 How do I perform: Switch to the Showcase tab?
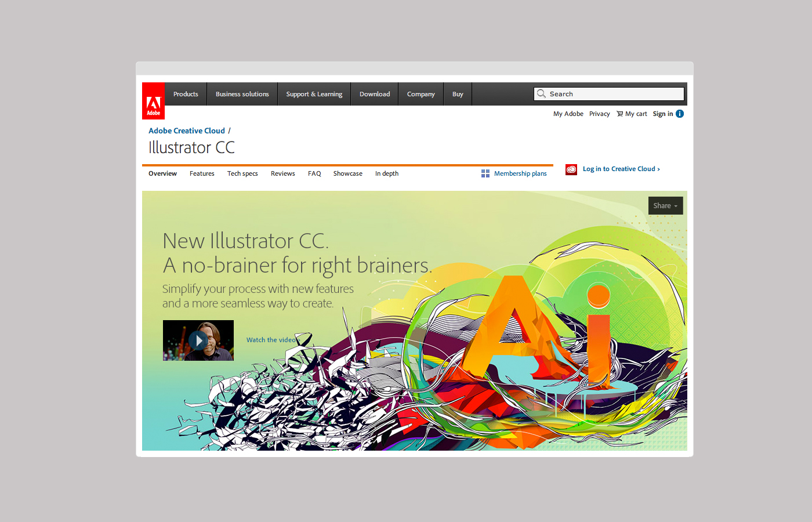pyautogui.click(x=348, y=173)
